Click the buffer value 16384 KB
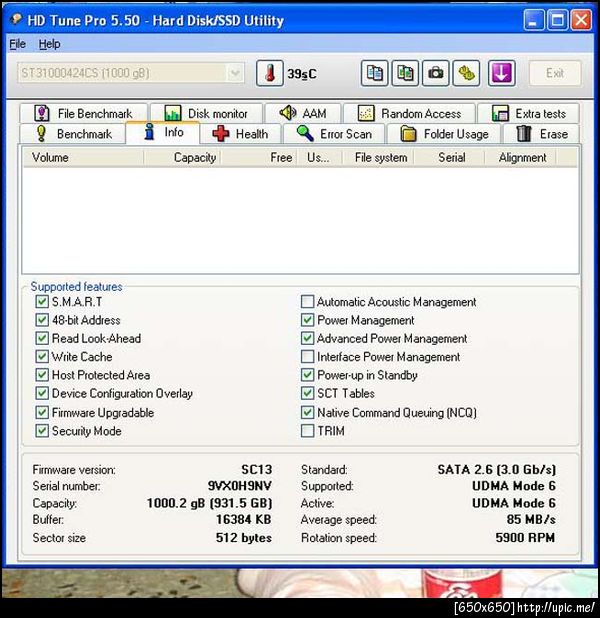 [x=244, y=519]
